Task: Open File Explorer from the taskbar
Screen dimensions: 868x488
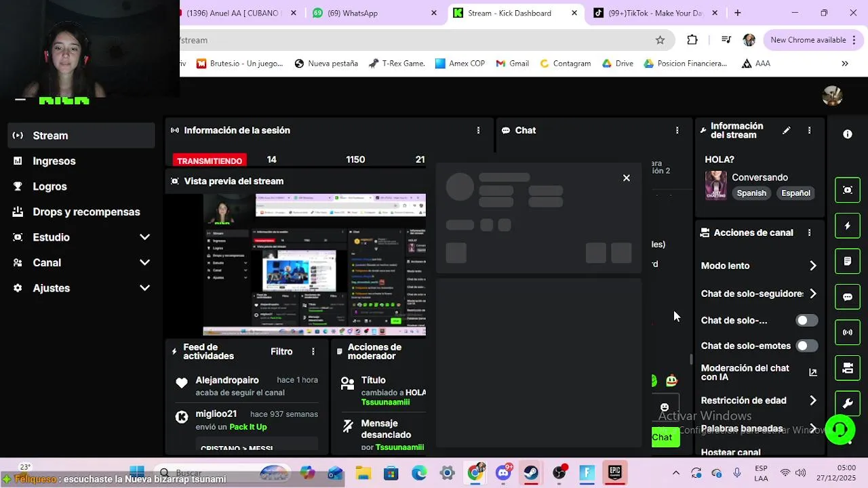Action: (363, 472)
